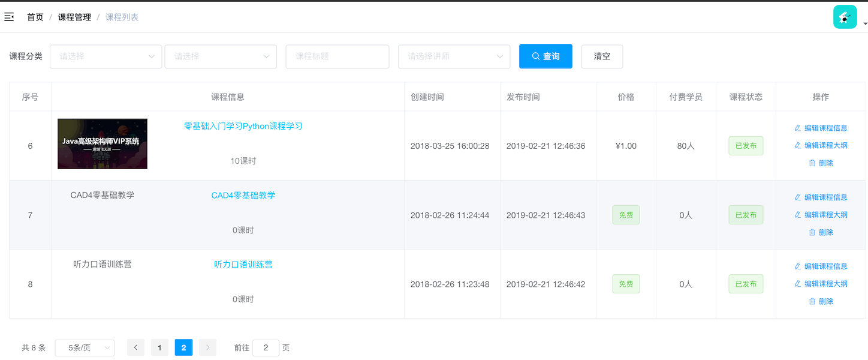
Task: Open the 5条/页 page size dropdown
Action: click(x=85, y=347)
